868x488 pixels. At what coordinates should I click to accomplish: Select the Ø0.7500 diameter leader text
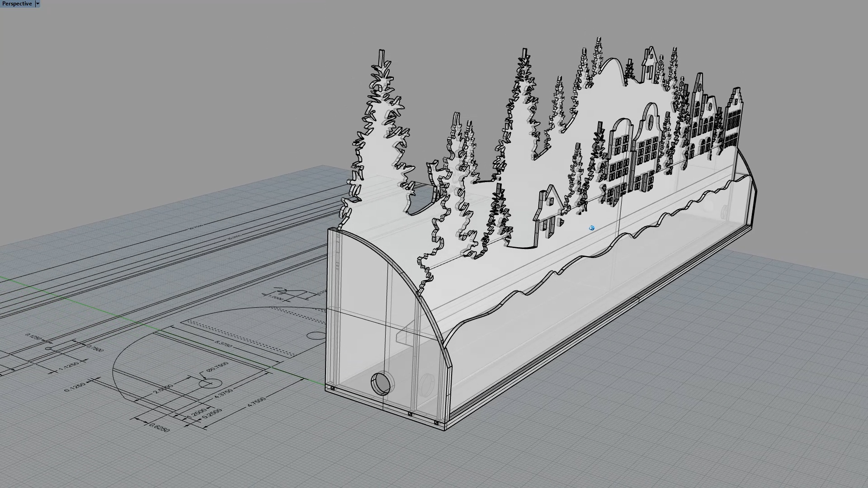(x=217, y=366)
